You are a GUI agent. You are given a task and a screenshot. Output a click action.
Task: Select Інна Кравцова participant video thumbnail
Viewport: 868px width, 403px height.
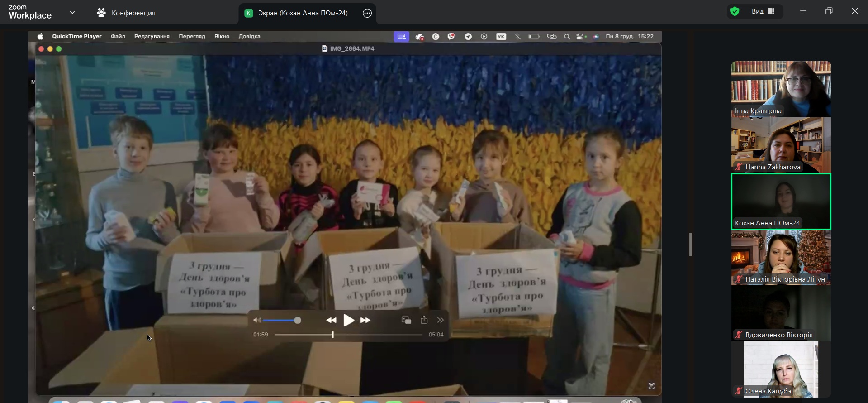(x=781, y=89)
